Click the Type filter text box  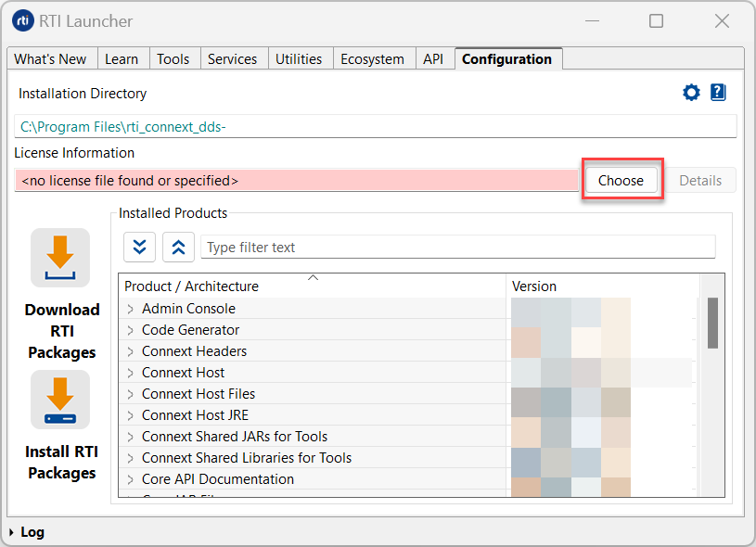(458, 248)
